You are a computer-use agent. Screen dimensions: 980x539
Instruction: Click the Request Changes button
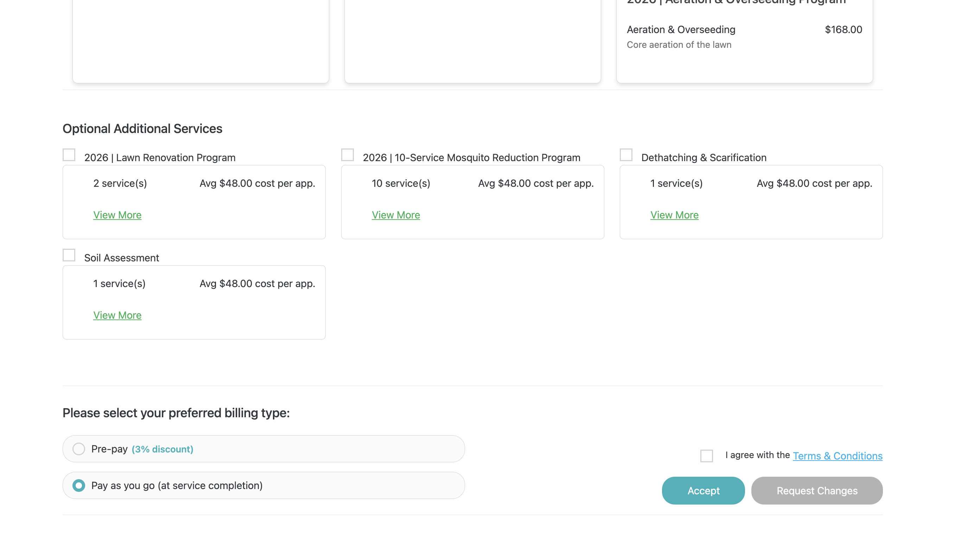(x=817, y=491)
